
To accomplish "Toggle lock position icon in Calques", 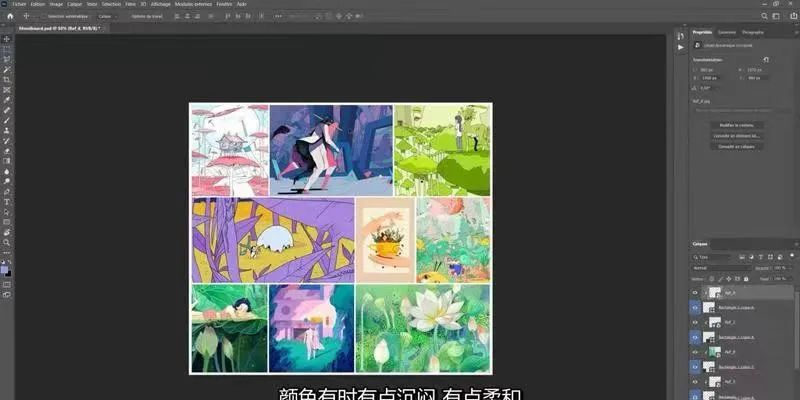I will tap(729, 279).
